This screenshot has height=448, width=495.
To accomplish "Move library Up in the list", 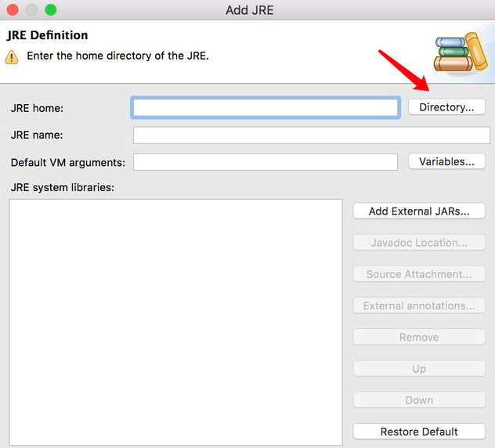I will point(419,369).
